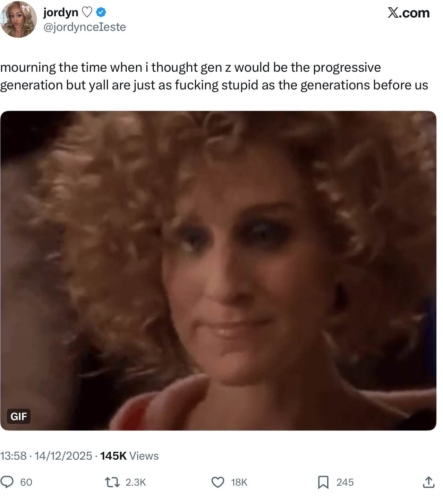This screenshot has height=504, width=443.
Task: Click the 14/12/2025 date
Action: coord(63,456)
